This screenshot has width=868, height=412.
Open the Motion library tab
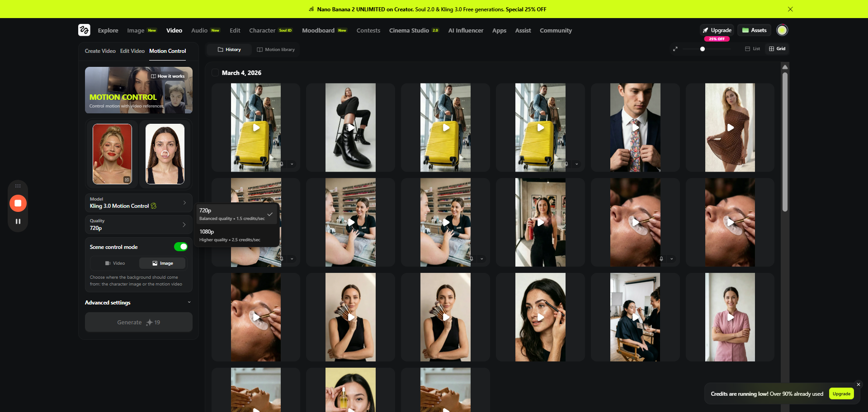coord(276,50)
